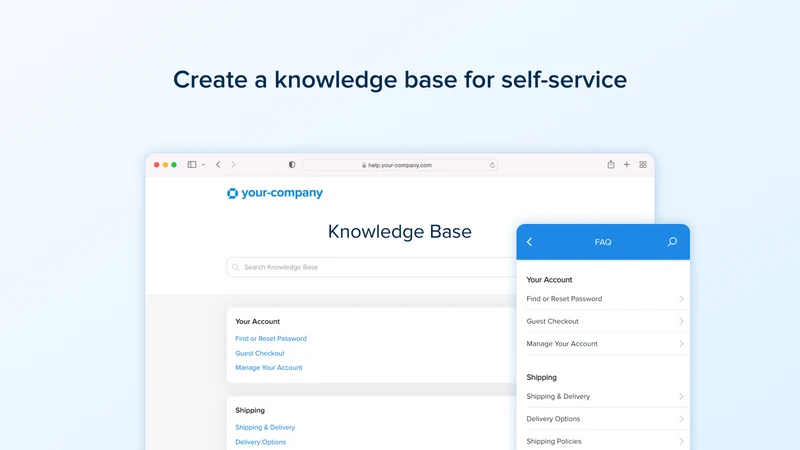
Task: Click the privacy shield icon
Action: [292, 165]
